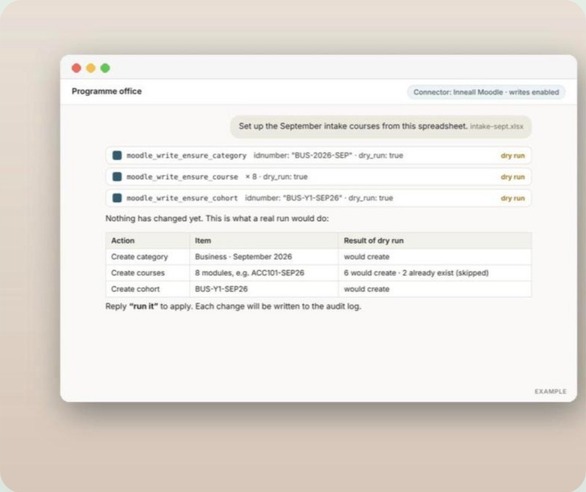The height and width of the screenshot is (492, 586).
Task: Click would create result for category
Action: [x=435, y=257]
